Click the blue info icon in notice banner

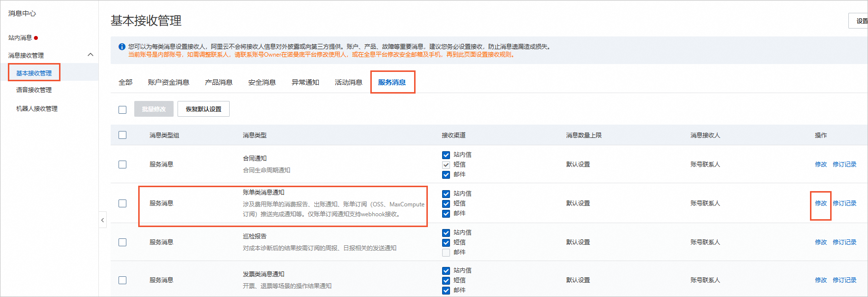[122, 47]
